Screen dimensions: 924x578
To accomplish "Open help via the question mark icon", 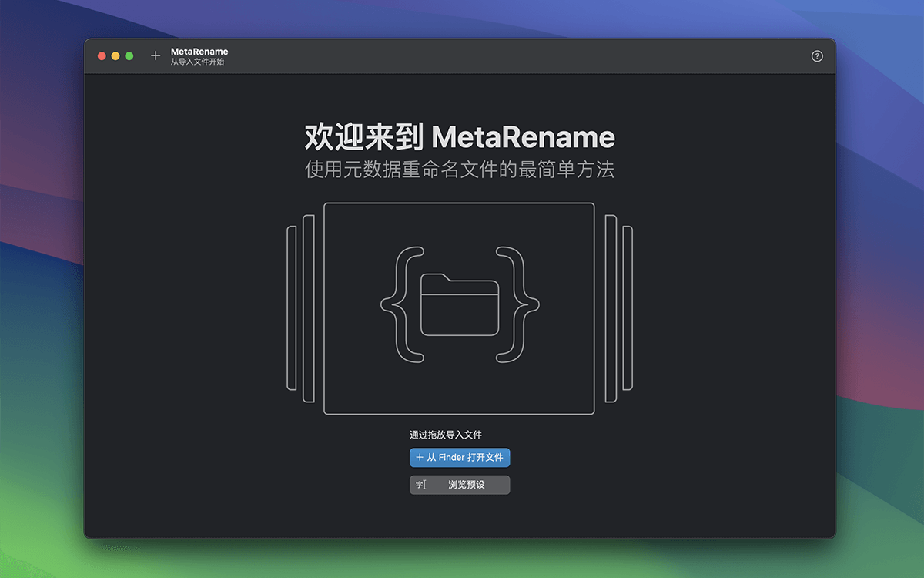I will click(817, 56).
